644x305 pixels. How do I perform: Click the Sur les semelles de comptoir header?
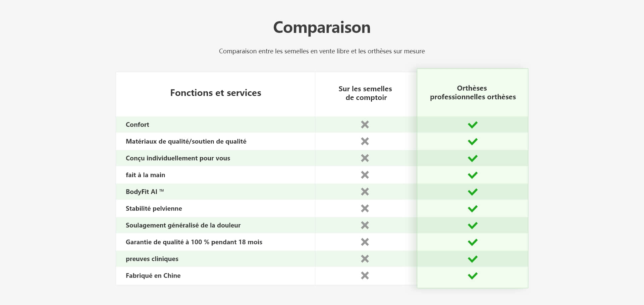(365, 93)
